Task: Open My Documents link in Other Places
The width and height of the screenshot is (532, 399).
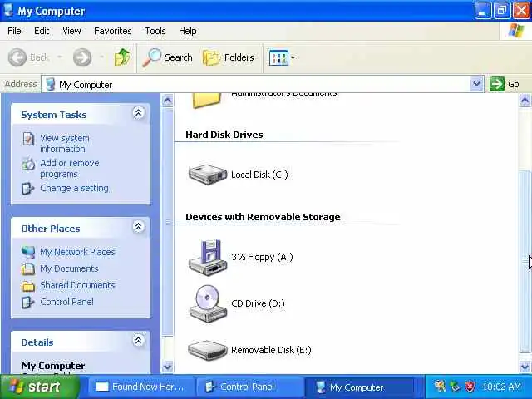Action: point(69,268)
